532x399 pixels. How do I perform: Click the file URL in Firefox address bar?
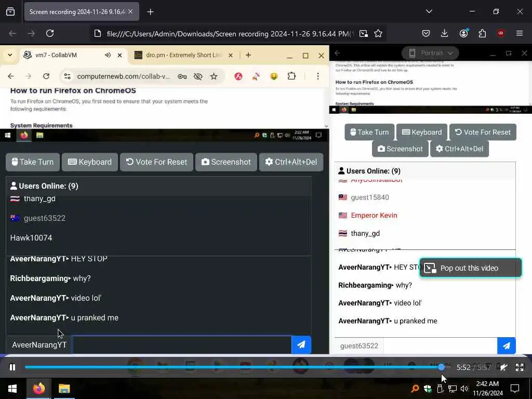pos(230,34)
